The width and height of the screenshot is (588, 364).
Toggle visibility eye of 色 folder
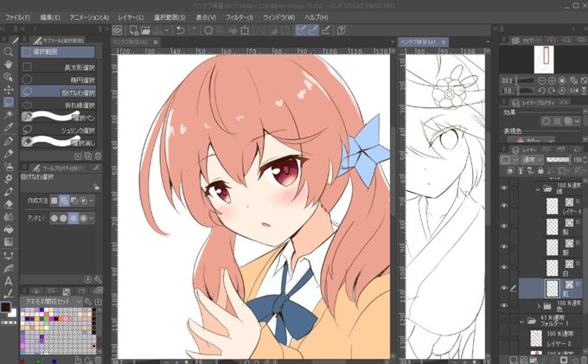click(x=504, y=305)
